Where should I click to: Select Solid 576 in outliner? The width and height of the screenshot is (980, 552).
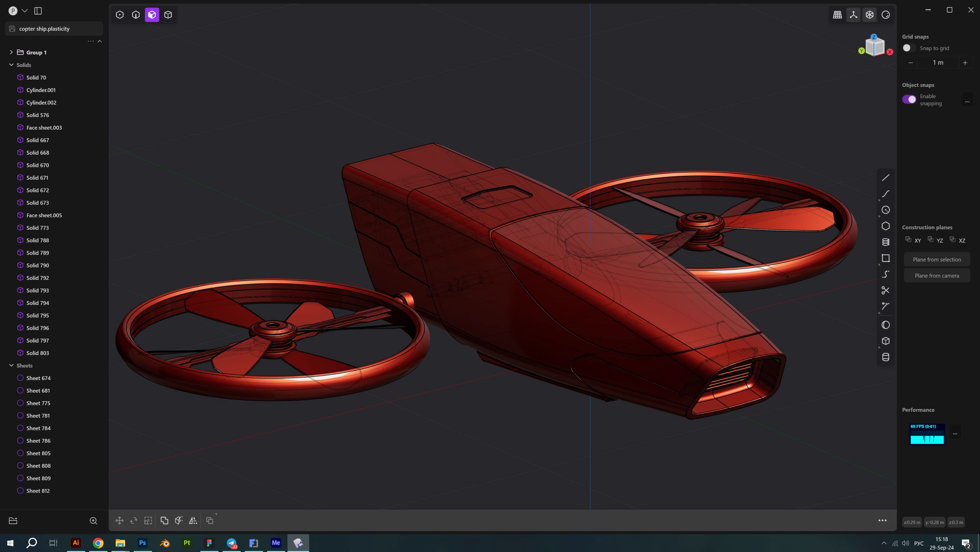coord(38,115)
